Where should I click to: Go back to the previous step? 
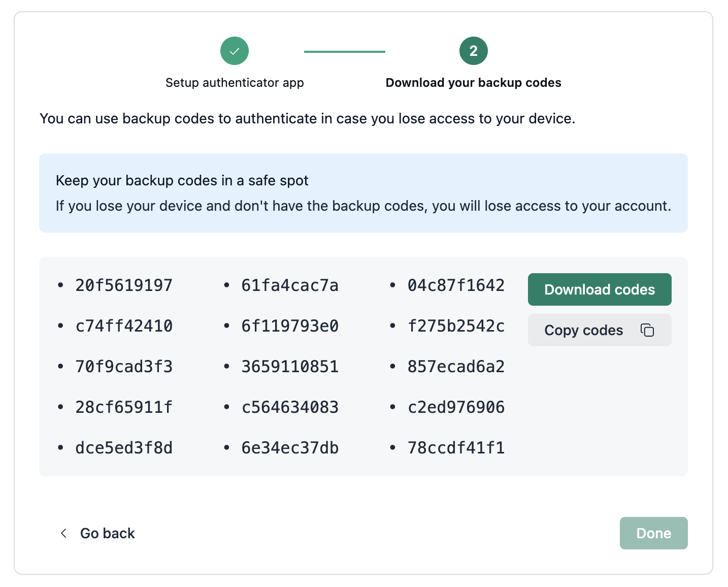click(107, 533)
